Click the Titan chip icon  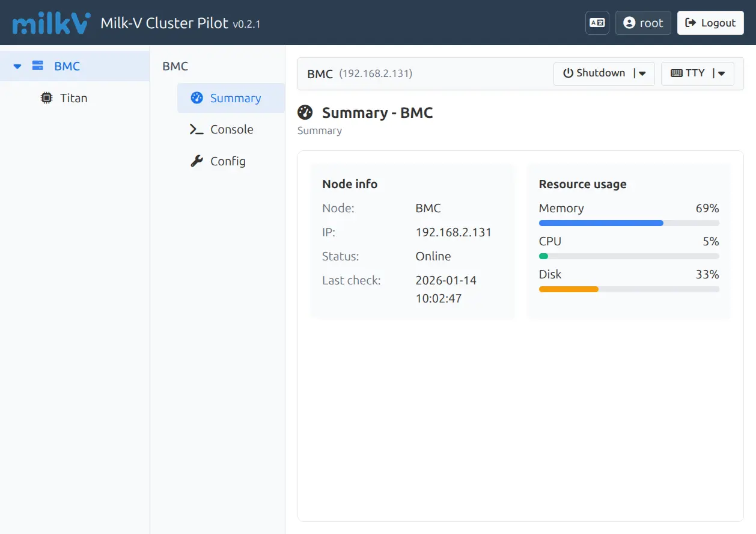[x=46, y=98]
